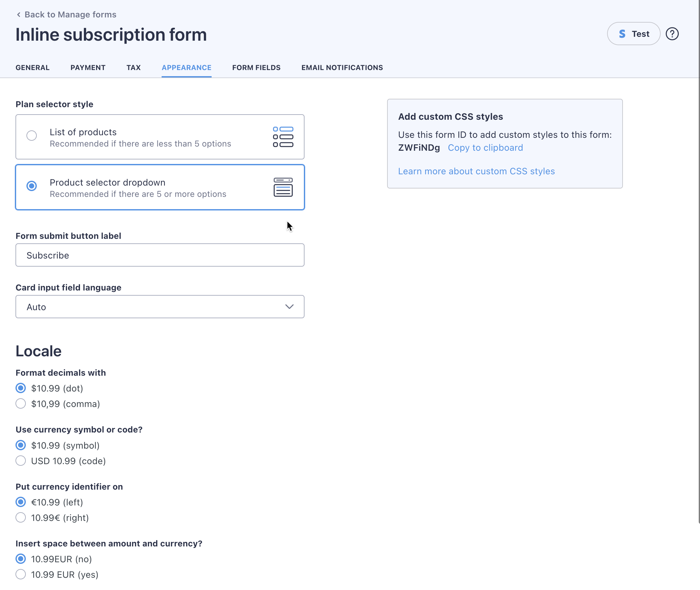Select USD 10.99 (code) currency option
700x590 pixels.
(21, 461)
